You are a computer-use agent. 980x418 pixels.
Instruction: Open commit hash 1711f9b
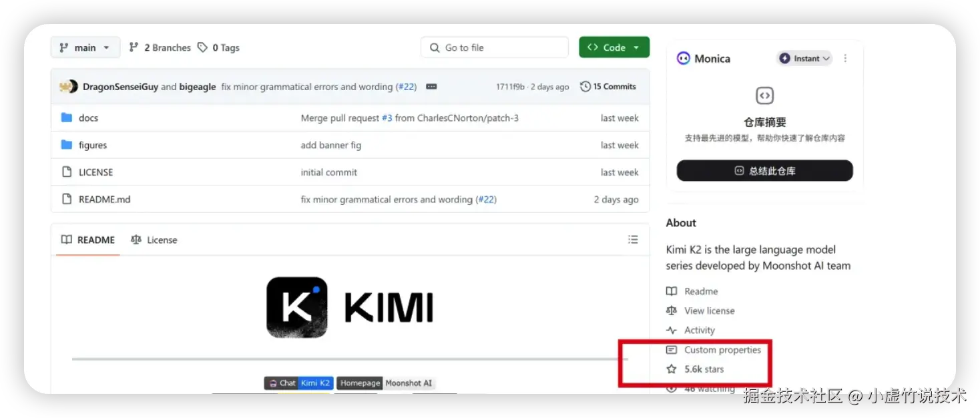pos(510,87)
